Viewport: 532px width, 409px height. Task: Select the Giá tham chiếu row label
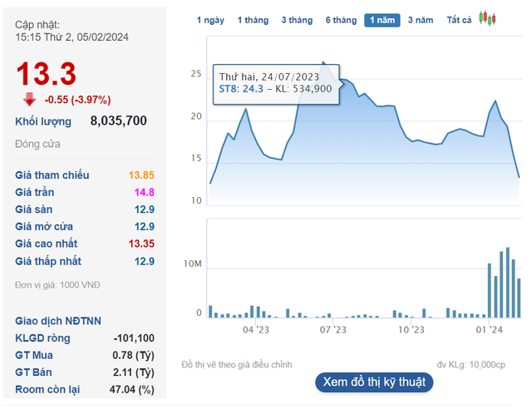[52, 175]
